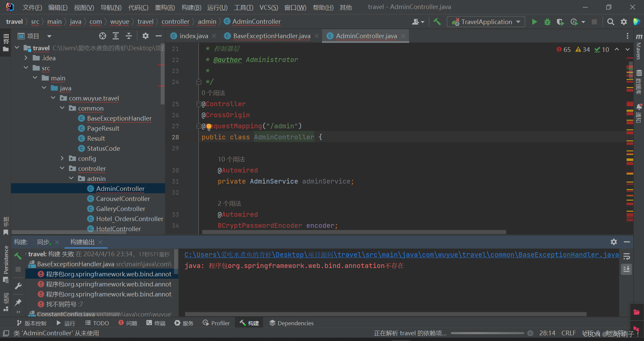Expand the .idea folder

[26, 58]
